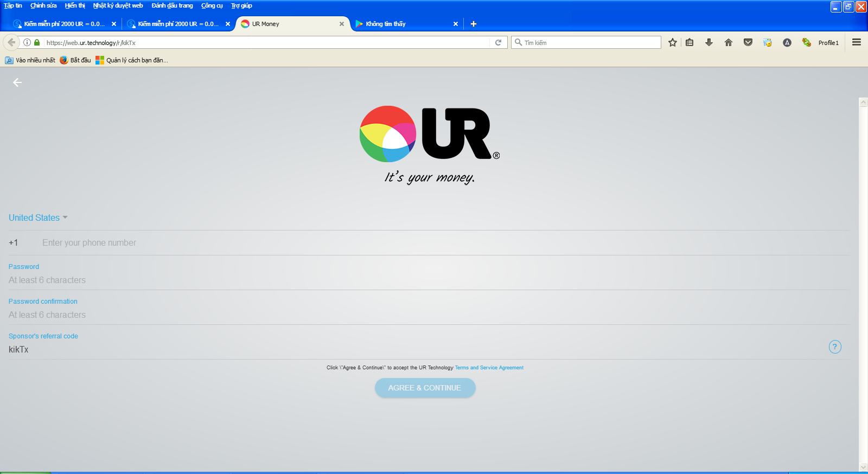The image size is (868, 474).
Task: Open Quản lý cách bạn đăn... bookmark
Action: click(132, 60)
